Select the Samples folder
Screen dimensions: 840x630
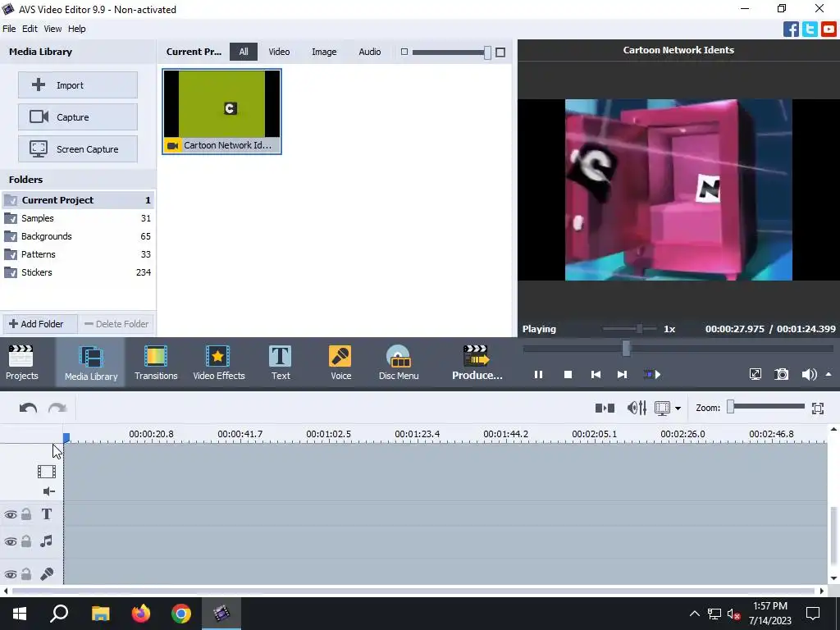coord(78,218)
